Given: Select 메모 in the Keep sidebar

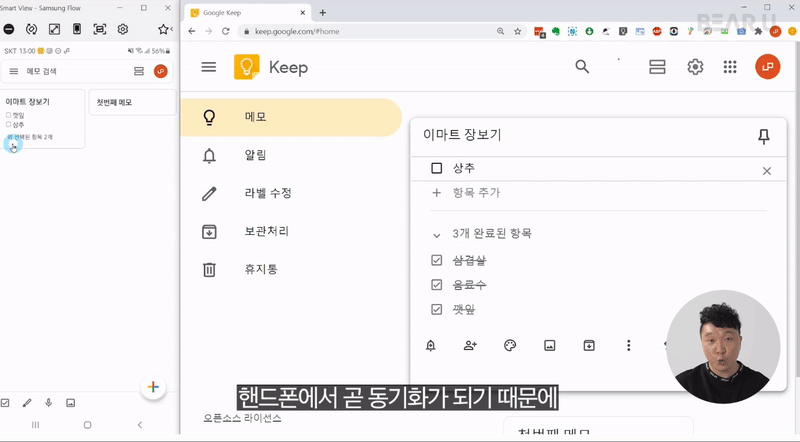Looking at the screenshot, I should point(291,117).
